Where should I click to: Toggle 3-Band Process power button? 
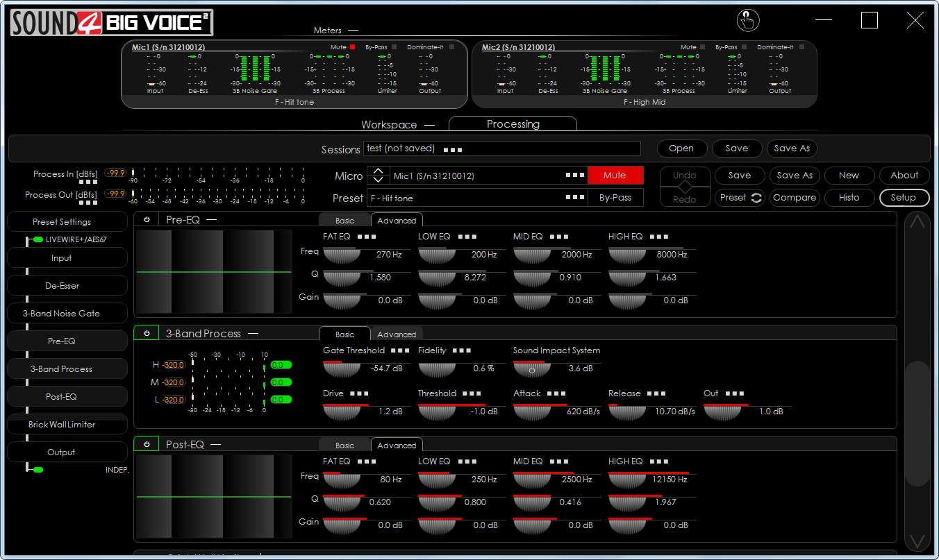coord(147,333)
